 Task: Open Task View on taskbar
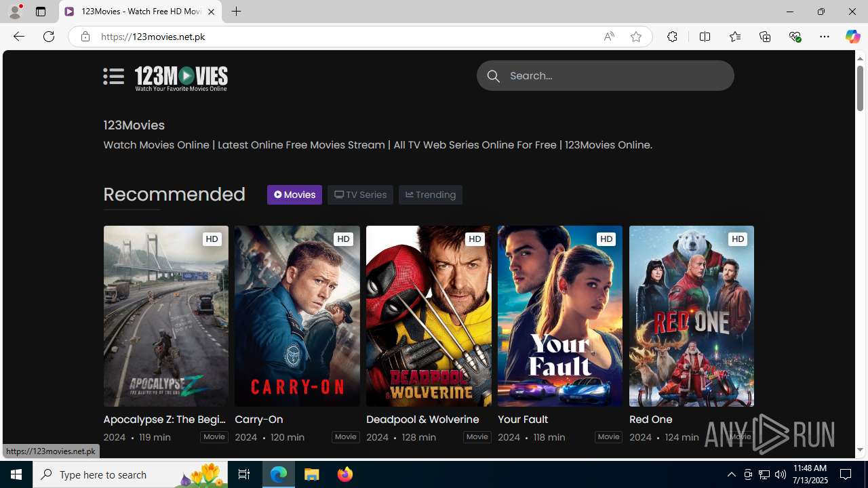tap(244, 474)
